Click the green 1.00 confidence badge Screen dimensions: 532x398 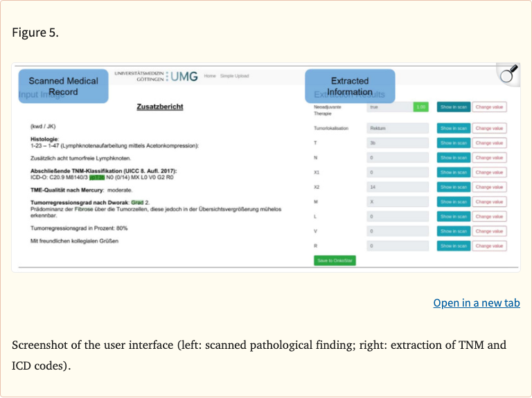[421, 107]
